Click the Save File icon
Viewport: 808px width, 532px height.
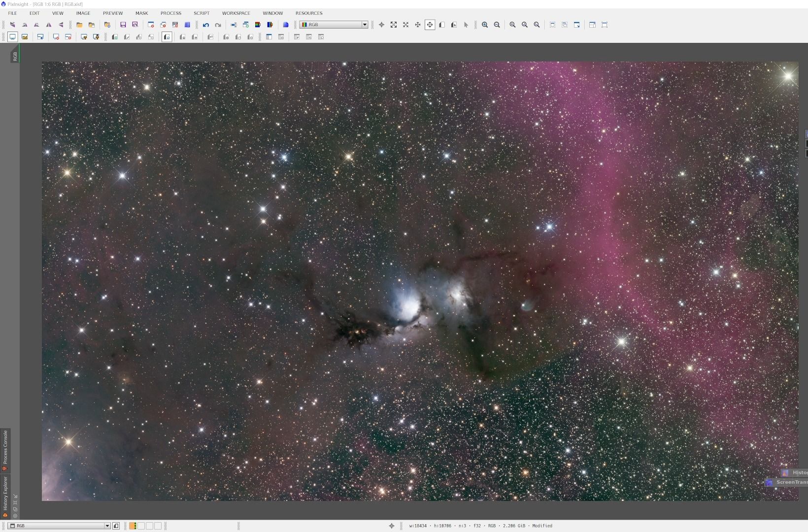[x=123, y=25]
